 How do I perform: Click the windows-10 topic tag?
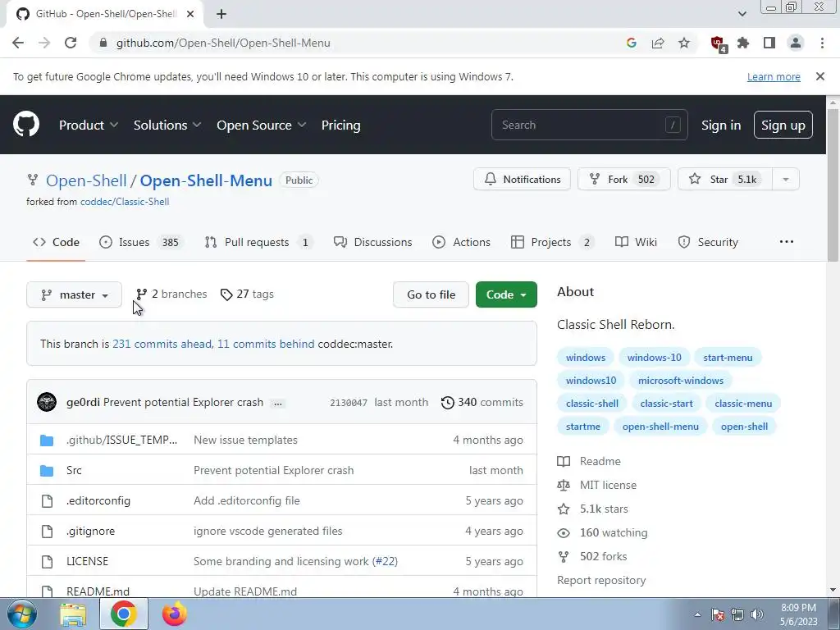(654, 358)
